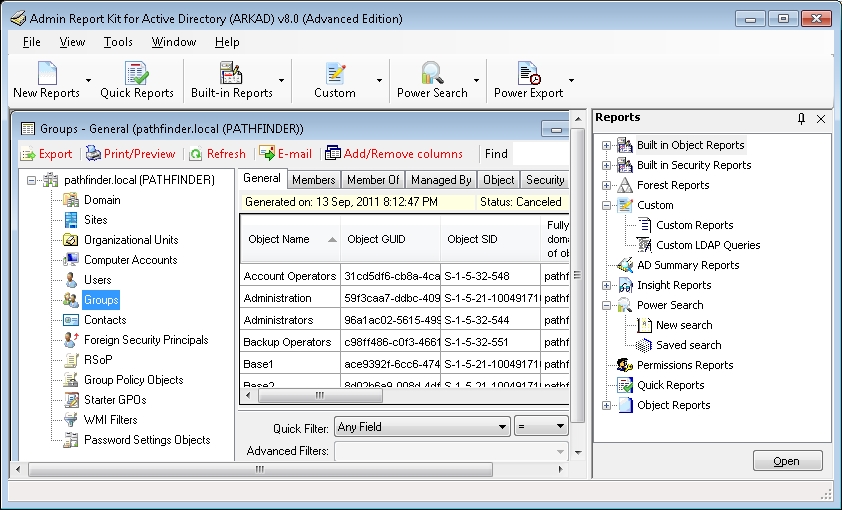Select the Domain node icon
This screenshot has width=842, height=510.
[x=71, y=200]
